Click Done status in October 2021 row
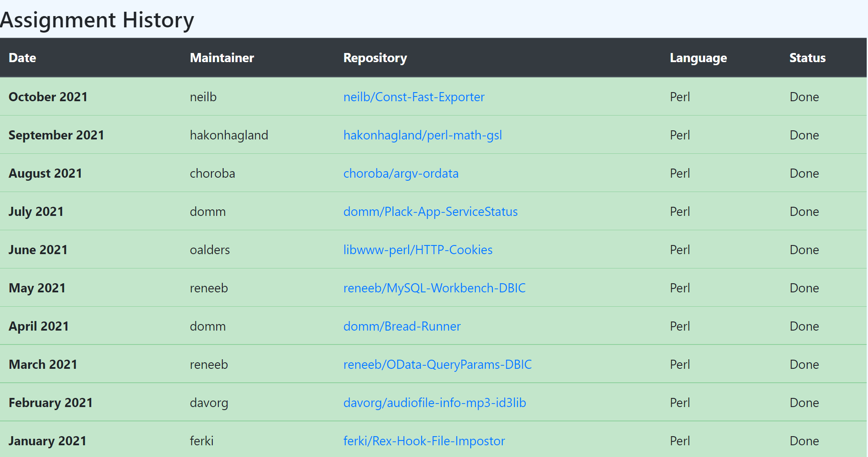 pyautogui.click(x=804, y=97)
